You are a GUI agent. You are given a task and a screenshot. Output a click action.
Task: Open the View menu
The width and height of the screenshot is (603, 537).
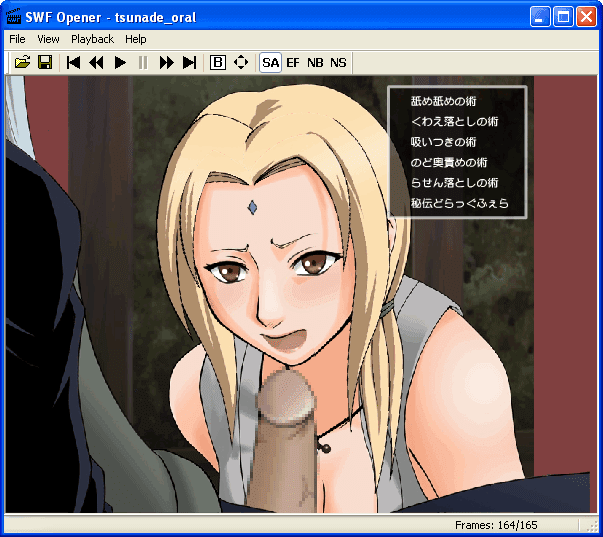[x=48, y=39]
